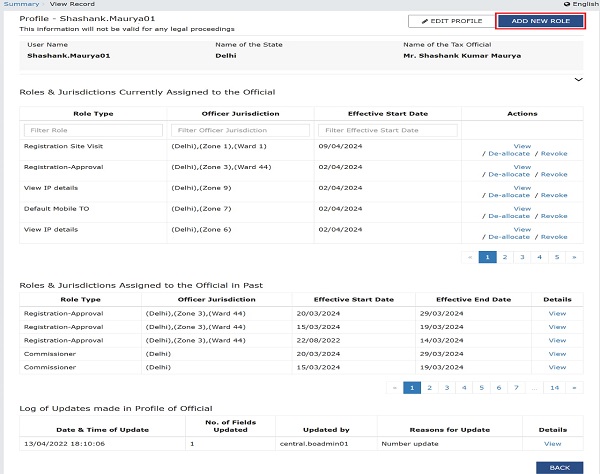The image size is (600, 474).
Task: Go to previous page of current roles
Action: pyautogui.click(x=470, y=257)
